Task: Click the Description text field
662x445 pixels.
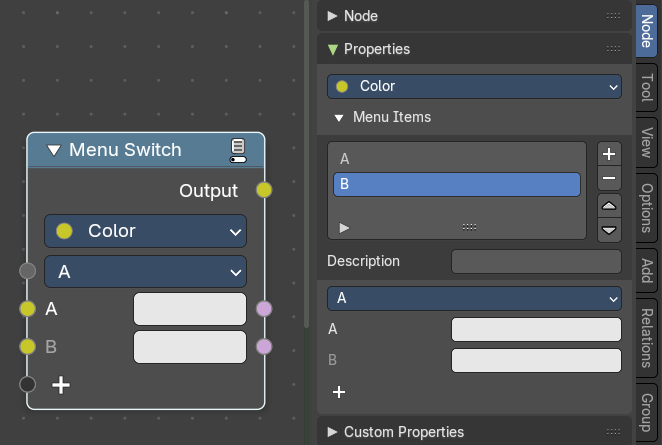Action: click(x=536, y=261)
